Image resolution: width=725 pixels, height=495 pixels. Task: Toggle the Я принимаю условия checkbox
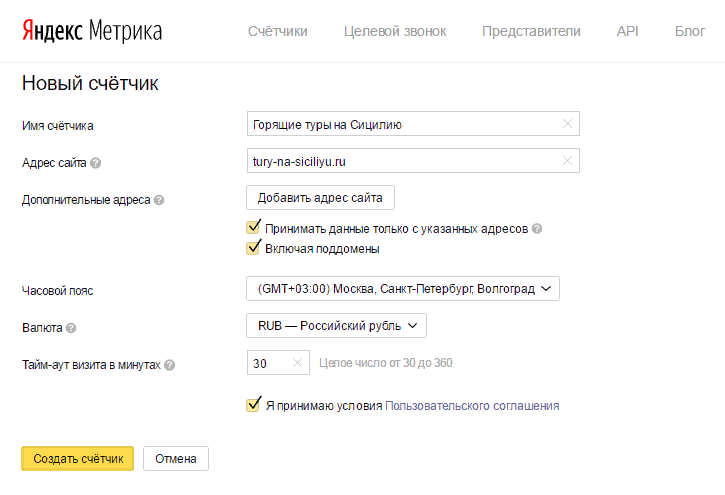tap(253, 404)
